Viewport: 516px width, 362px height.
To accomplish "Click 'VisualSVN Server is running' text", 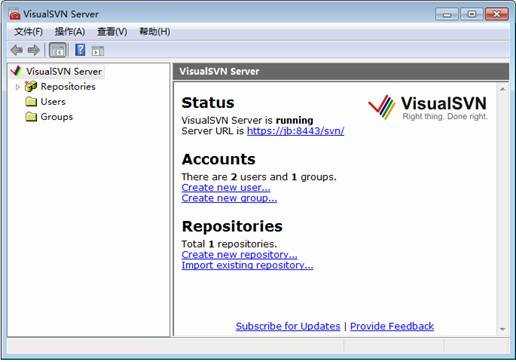I will [x=247, y=120].
